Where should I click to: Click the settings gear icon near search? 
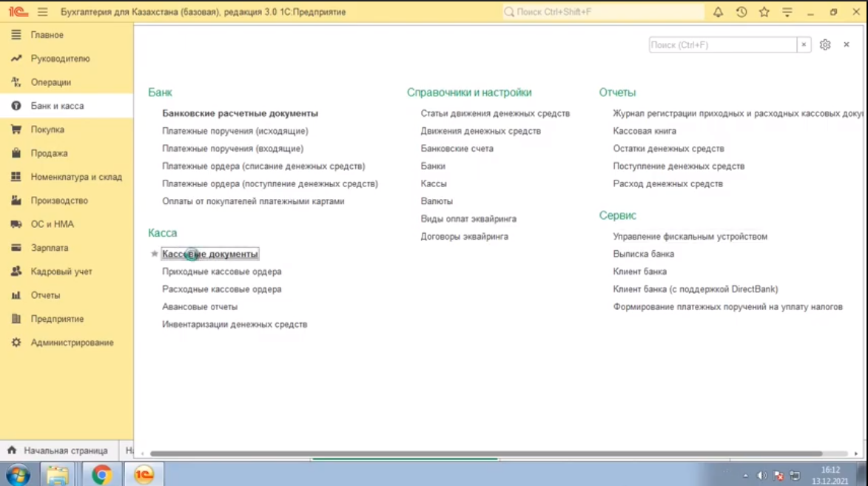tap(825, 45)
